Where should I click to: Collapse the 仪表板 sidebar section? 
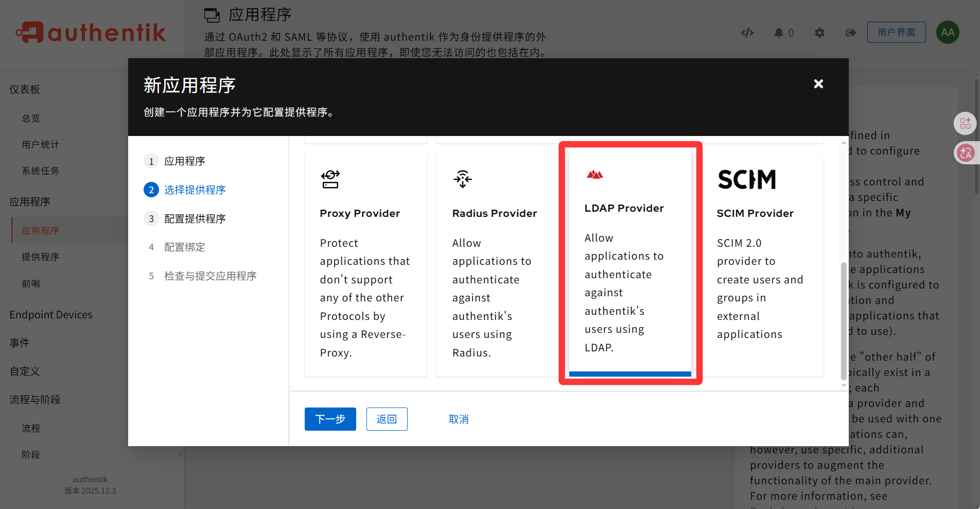pos(25,90)
